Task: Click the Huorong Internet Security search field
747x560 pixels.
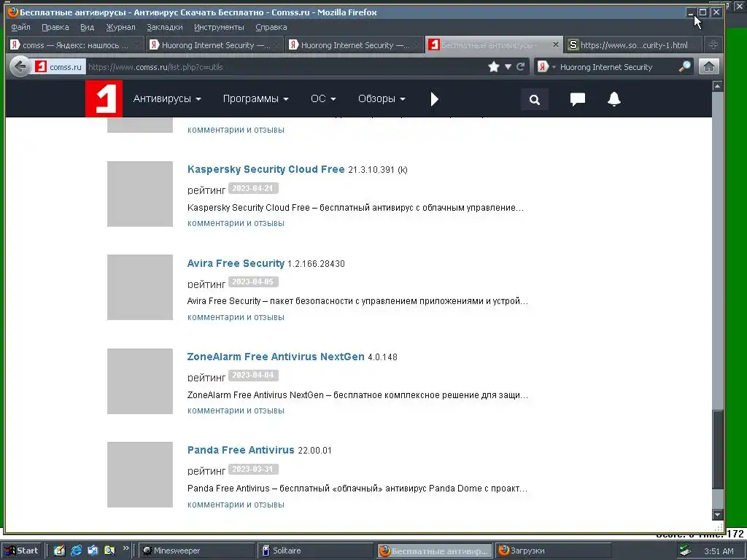Action: point(617,66)
